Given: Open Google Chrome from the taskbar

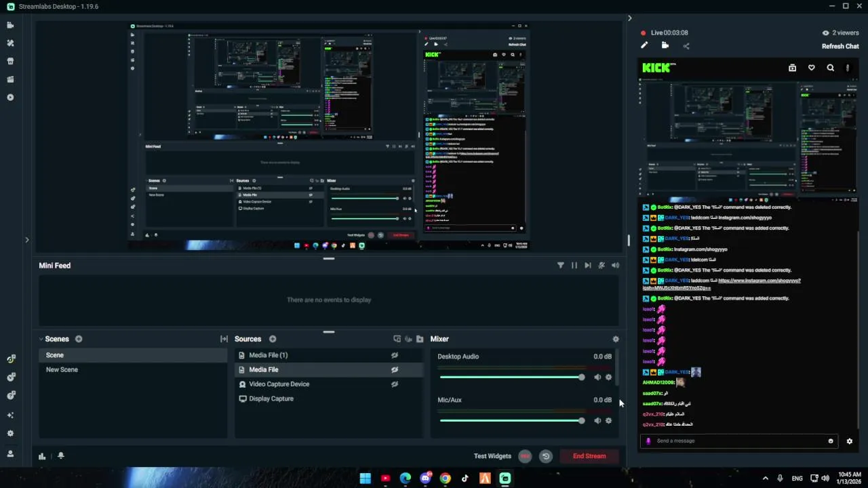Looking at the screenshot, I should coord(445,479).
